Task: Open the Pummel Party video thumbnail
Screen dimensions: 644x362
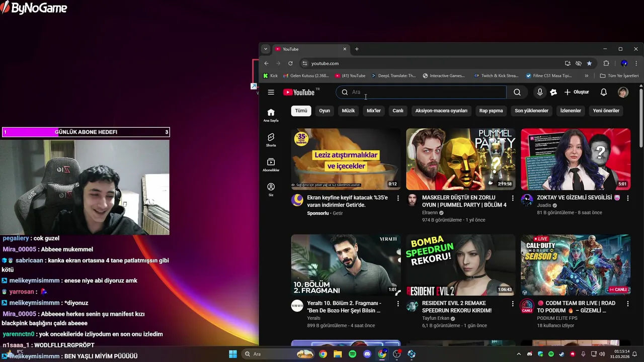Action: 461,159
